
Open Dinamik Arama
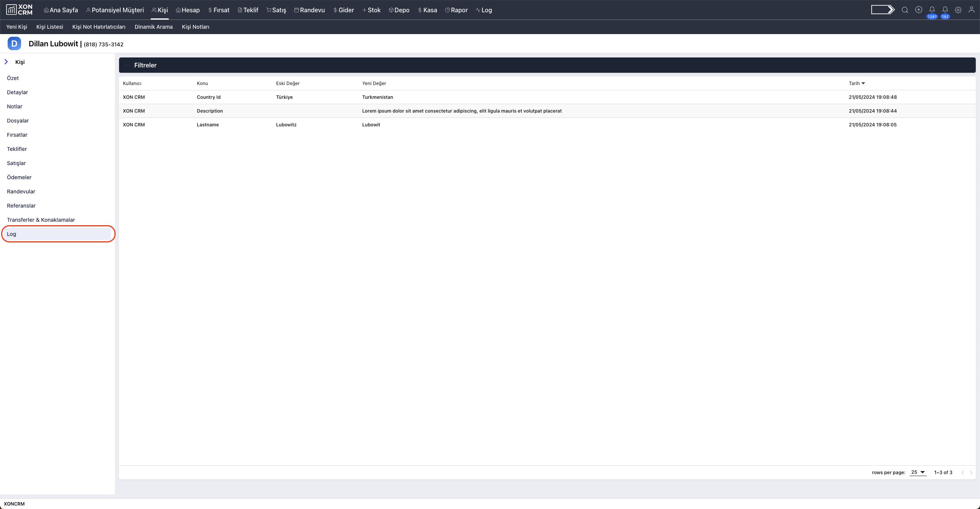[x=154, y=27]
